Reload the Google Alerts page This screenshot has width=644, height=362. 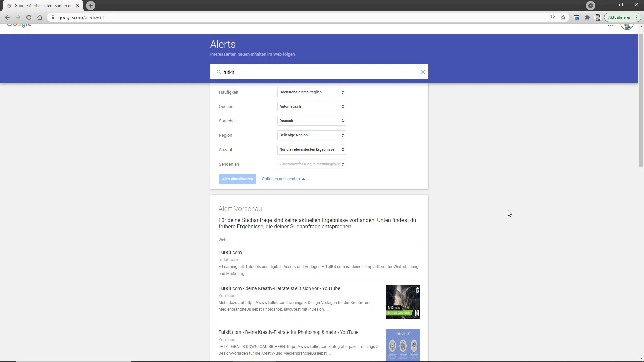(29, 17)
